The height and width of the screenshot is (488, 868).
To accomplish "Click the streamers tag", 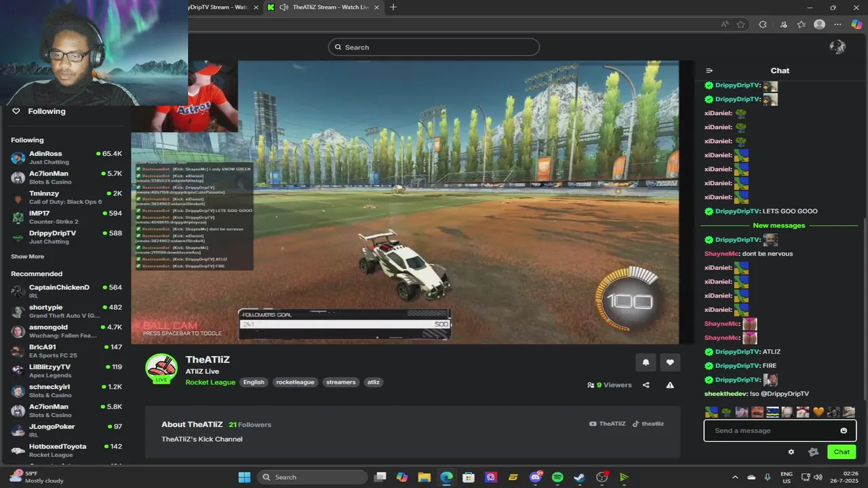I will (340, 382).
